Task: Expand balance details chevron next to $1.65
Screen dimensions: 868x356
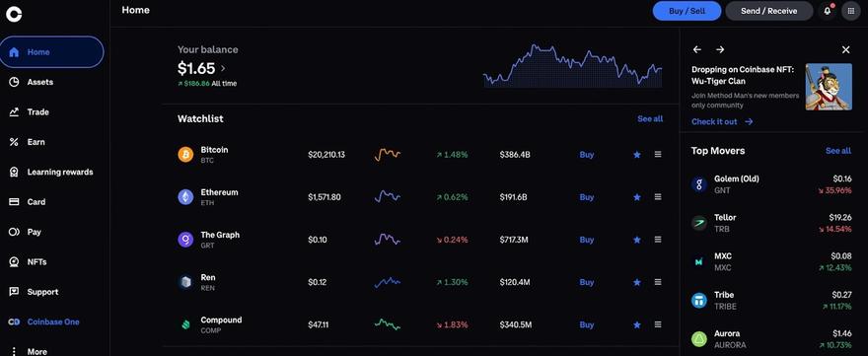Action: [223, 69]
